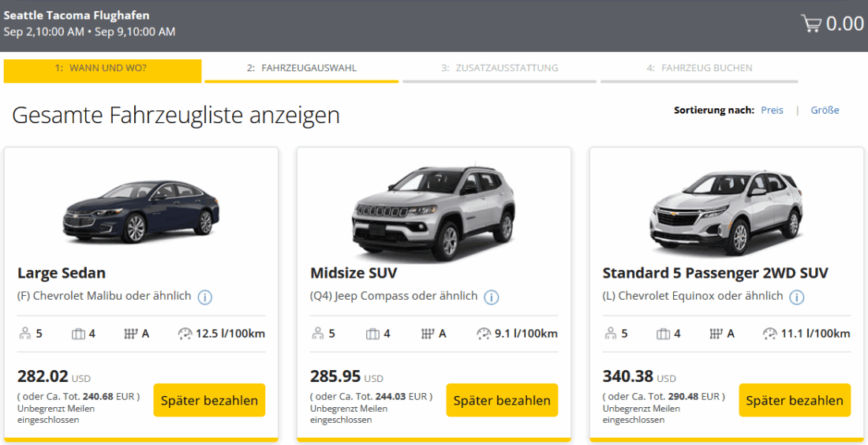The image size is (868, 445).
Task: Go to step 1 Wann und Wo
Action: 101,69
